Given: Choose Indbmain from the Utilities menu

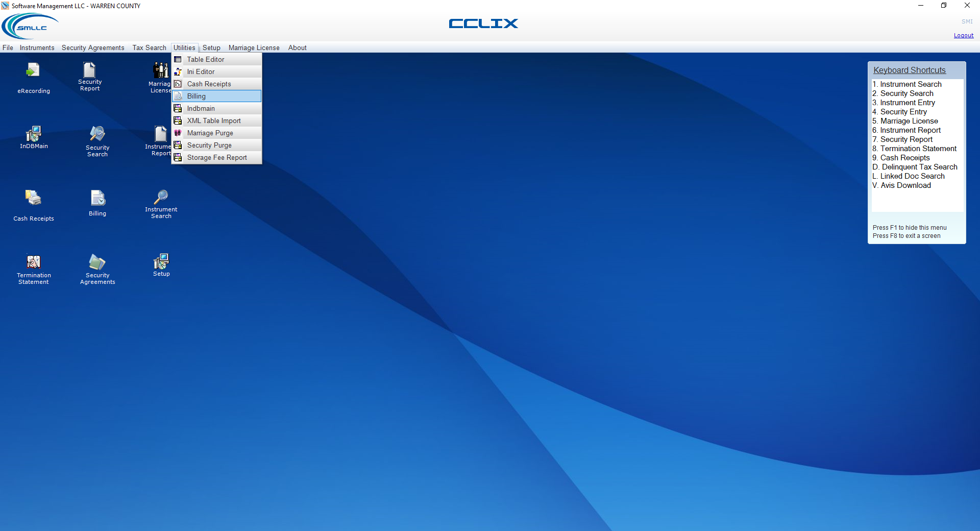Looking at the screenshot, I should click(x=217, y=108).
